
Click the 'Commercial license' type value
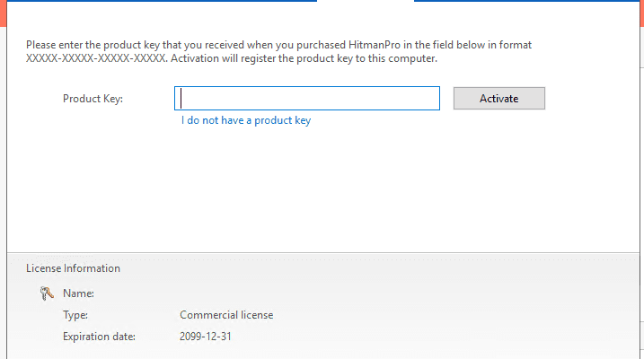click(x=226, y=315)
